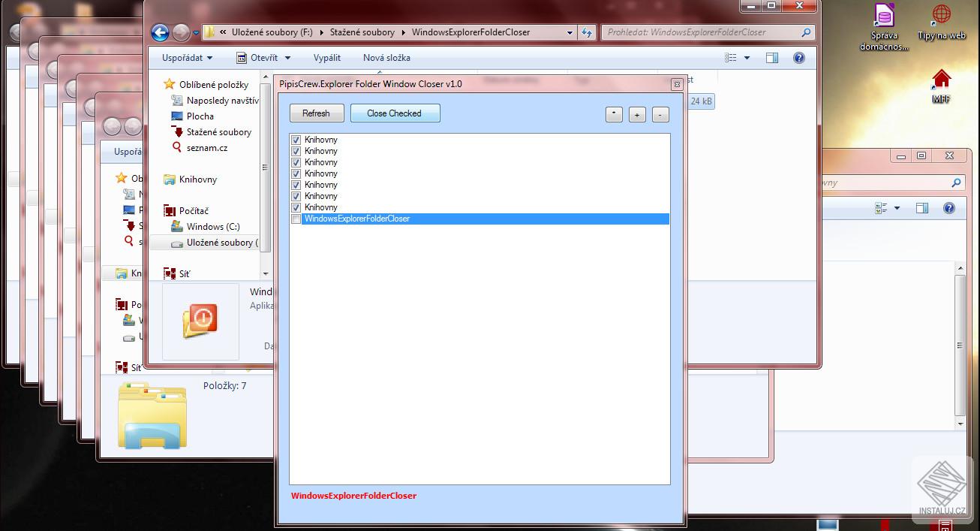Go forward in the front Explorer window
Screen dimensions: 980x531
click(181, 32)
